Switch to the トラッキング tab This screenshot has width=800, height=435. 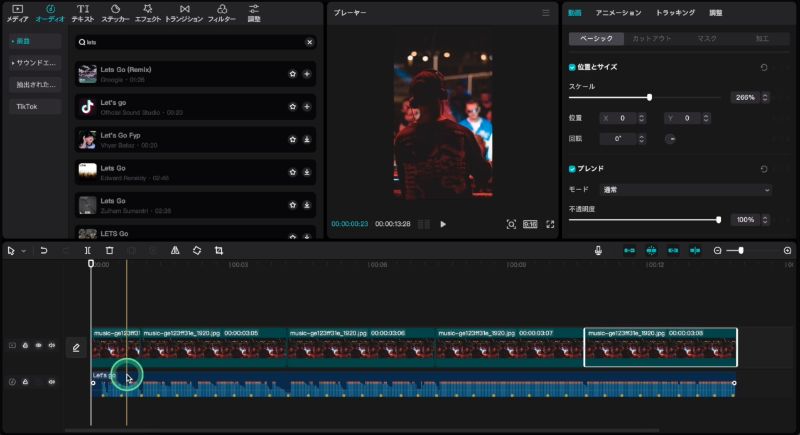(675, 13)
